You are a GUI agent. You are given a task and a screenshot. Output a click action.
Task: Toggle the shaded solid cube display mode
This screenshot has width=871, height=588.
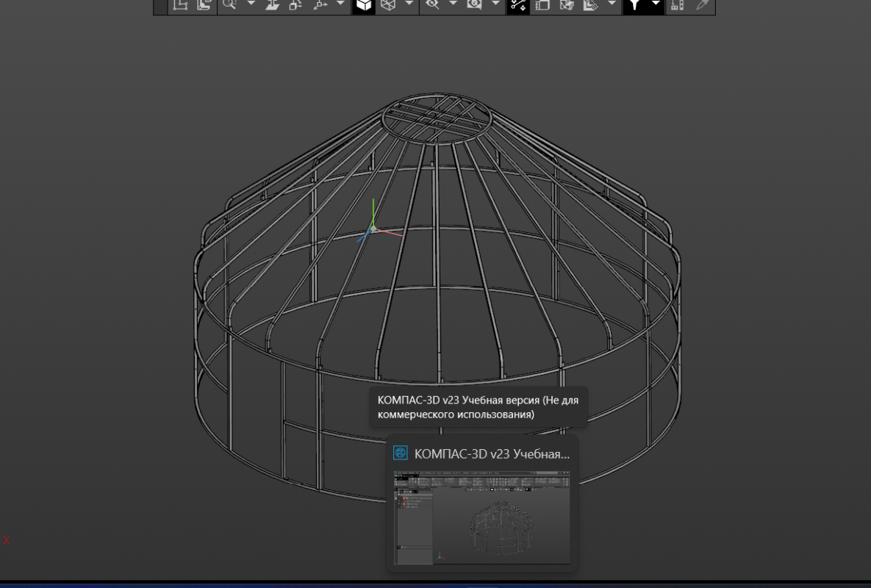pos(364,4)
